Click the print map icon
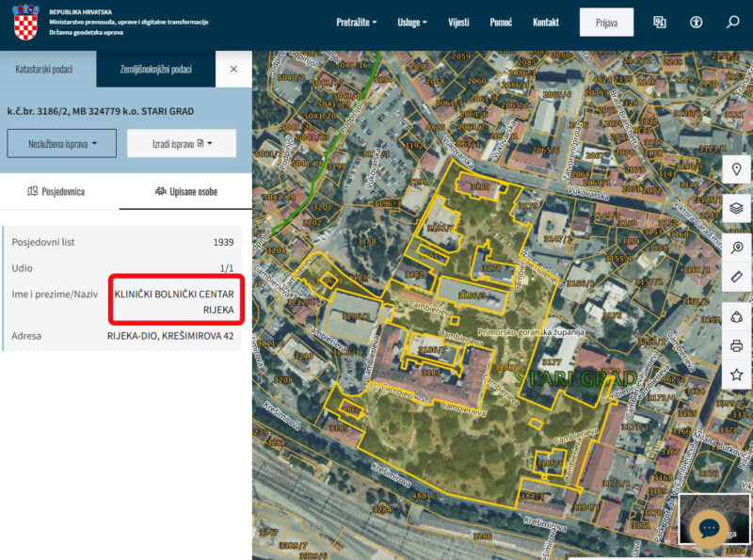 click(x=736, y=345)
